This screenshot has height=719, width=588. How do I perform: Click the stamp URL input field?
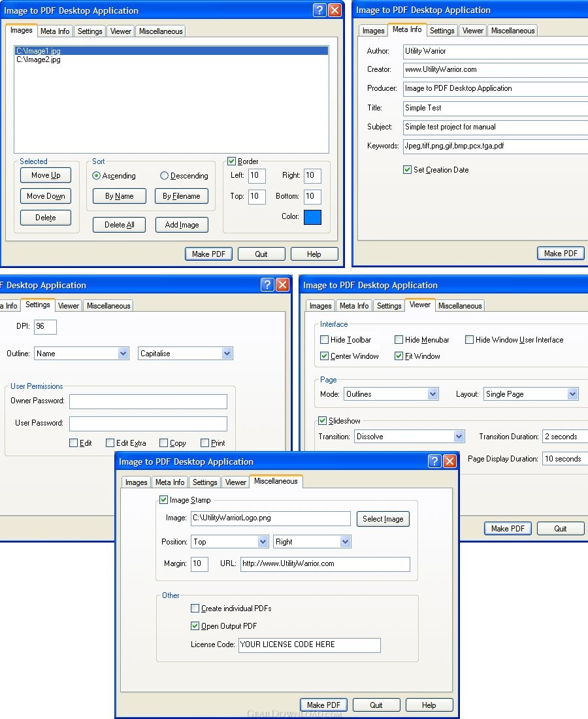[325, 564]
